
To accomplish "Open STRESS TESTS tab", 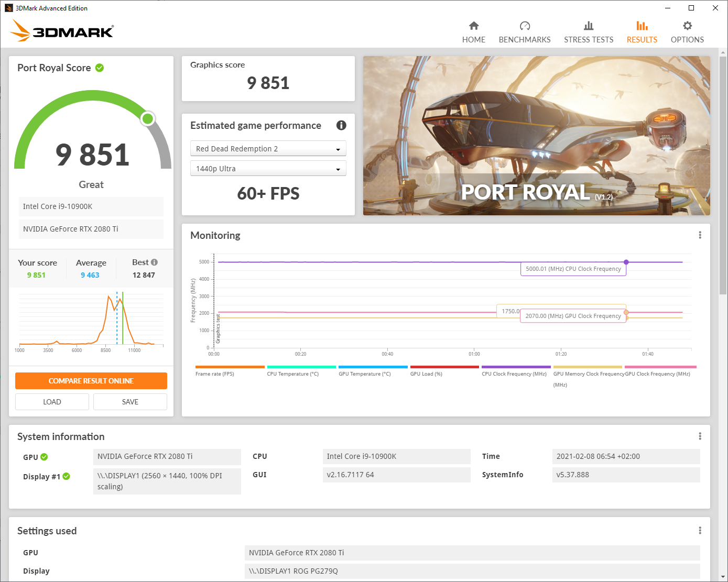I will [x=589, y=32].
